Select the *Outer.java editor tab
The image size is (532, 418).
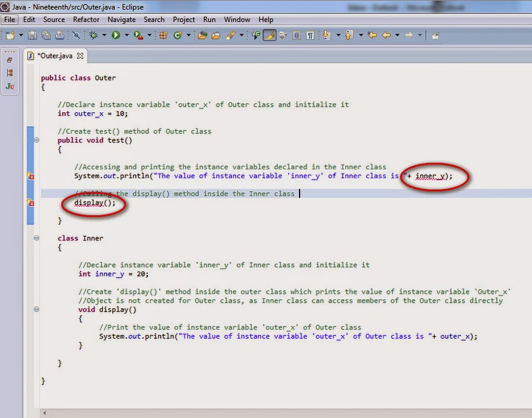(x=55, y=56)
